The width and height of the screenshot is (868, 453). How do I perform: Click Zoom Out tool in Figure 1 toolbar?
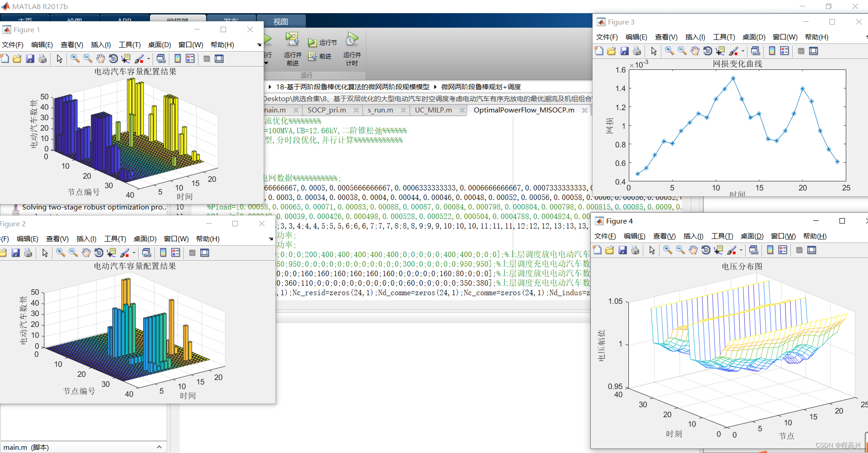point(88,58)
